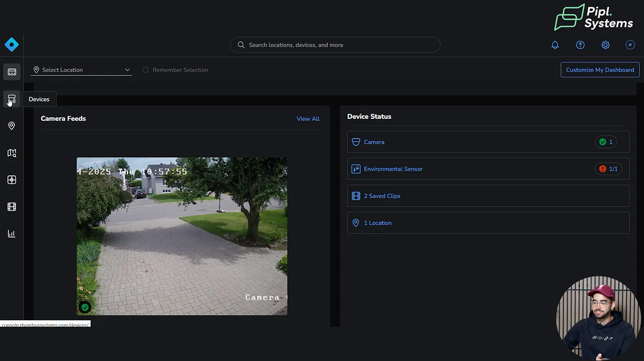Click the Rhombus logo home icon

point(11,45)
